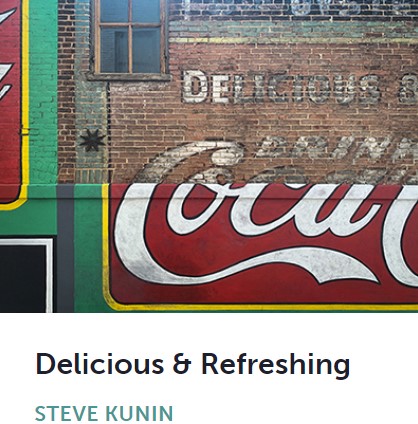This screenshot has height=424, width=418.
Task: Click the green painted brick column
Action: point(43,92)
